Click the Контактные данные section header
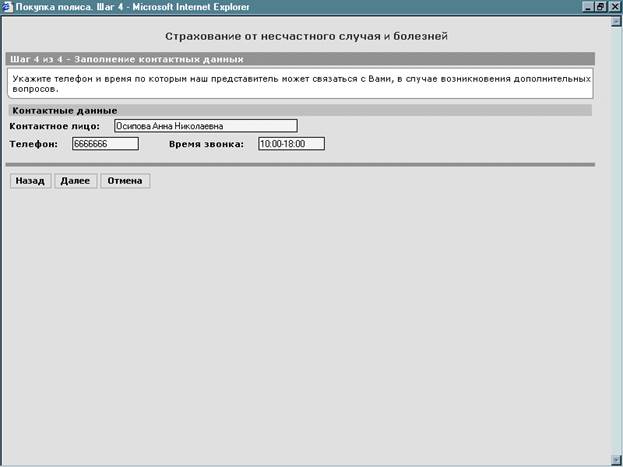 [x=64, y=110]
